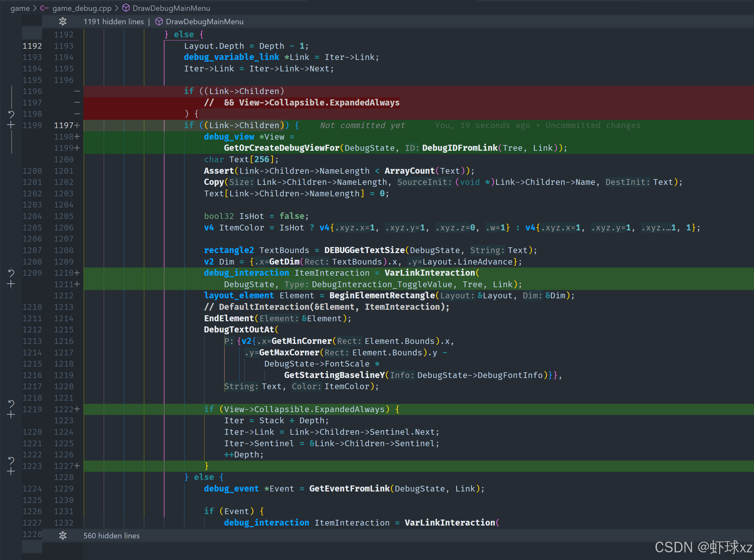The width and height of the screenshot is (754, 560).
Task: Open the 'game' folder breadcrumb
Action: [x=20, y=8]
